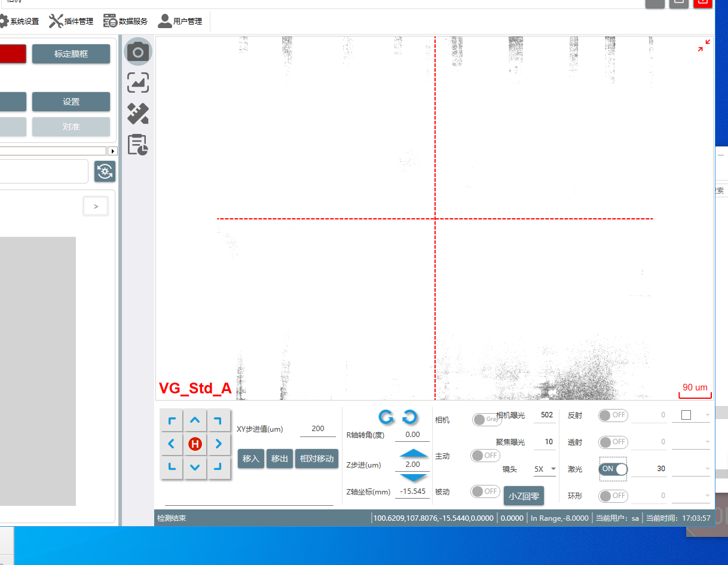728x565 pixels.
Task: Open the image capture frame tool
Action: (x=138, y=83)
